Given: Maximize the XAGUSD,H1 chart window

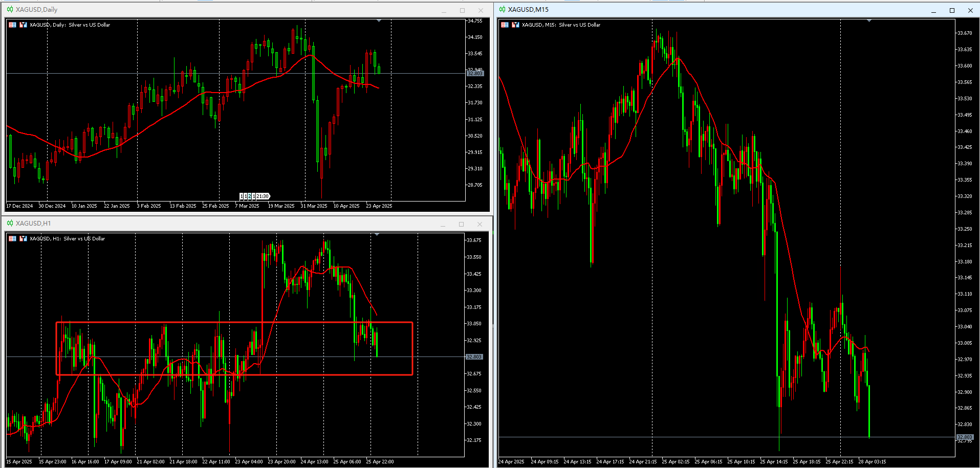Looking at the screenshot, I should (x=461, y=224).
